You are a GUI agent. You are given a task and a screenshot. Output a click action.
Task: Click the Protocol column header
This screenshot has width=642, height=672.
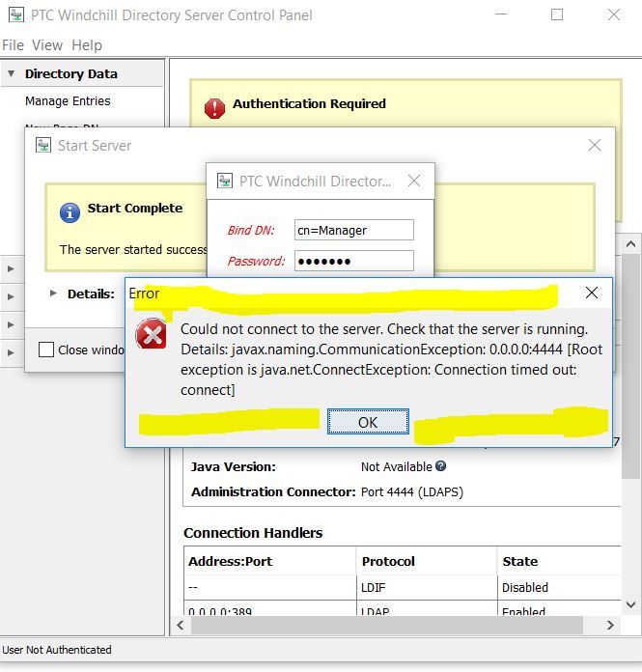427,561
